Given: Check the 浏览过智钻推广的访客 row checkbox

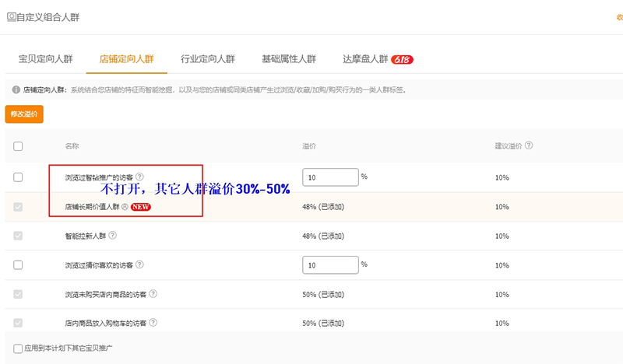Looking at the screenshot, I should click(19, 177).
